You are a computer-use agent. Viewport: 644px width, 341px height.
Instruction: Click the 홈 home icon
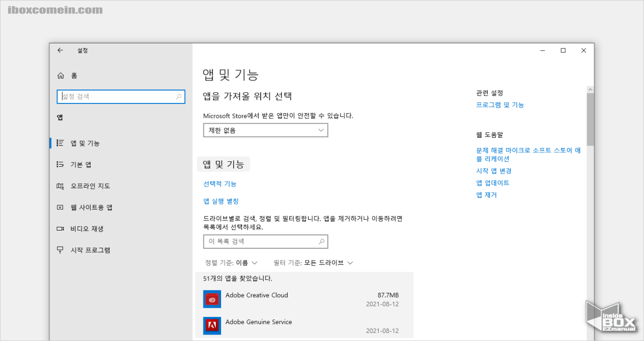pos(61,75)
